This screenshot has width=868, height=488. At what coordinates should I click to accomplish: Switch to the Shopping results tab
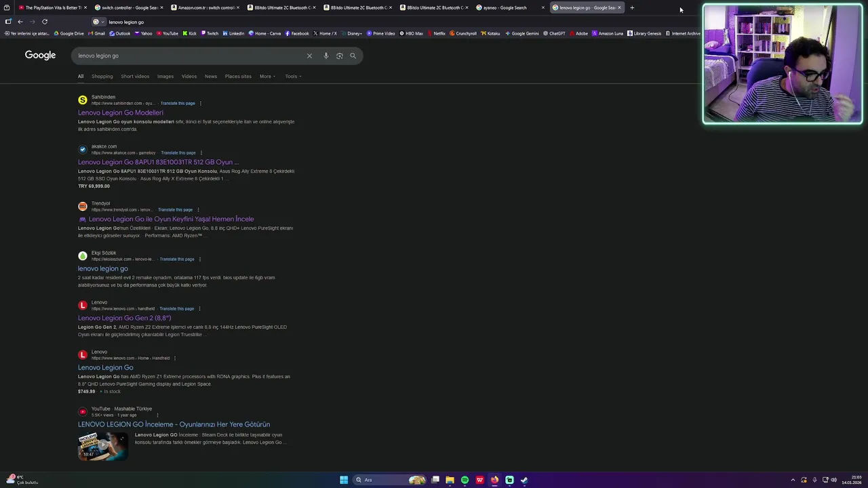[x=102, y=76]
